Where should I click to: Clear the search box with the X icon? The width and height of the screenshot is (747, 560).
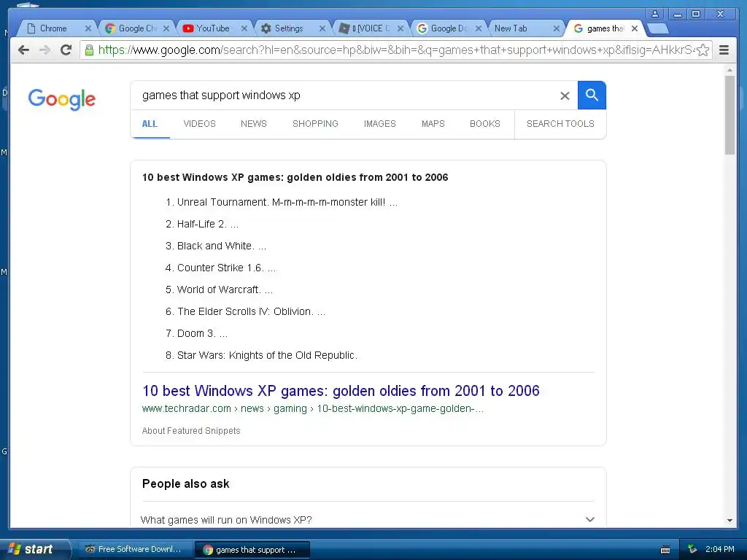click(x=565, y=96)
